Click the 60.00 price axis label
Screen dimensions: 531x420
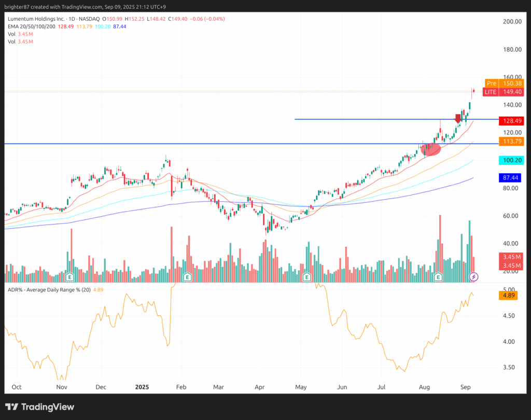510,216
